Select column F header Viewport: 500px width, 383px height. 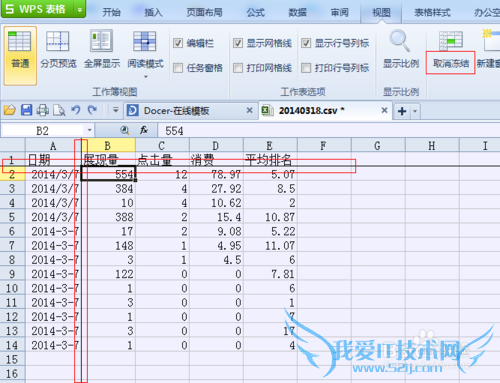click(x=324, y=146)
